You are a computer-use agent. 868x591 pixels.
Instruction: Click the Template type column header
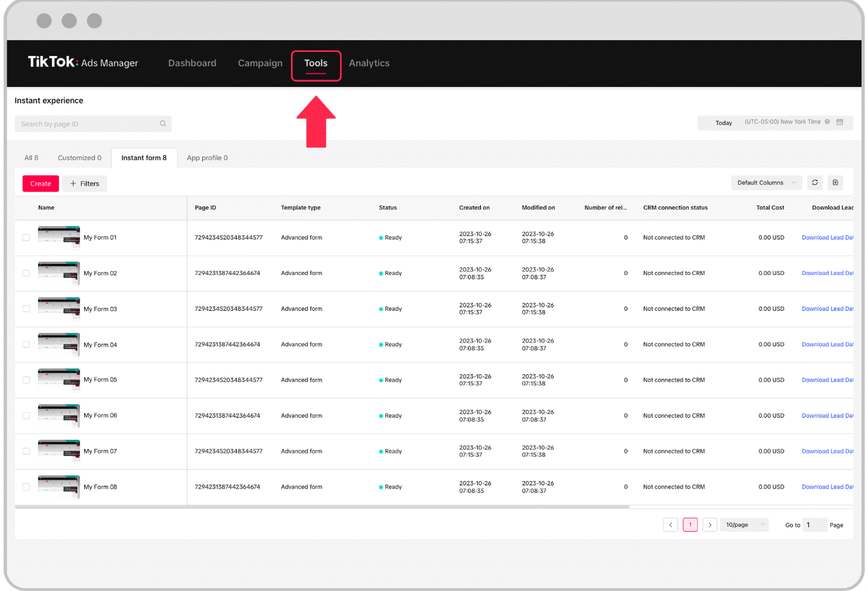click(x=301, y=208)
